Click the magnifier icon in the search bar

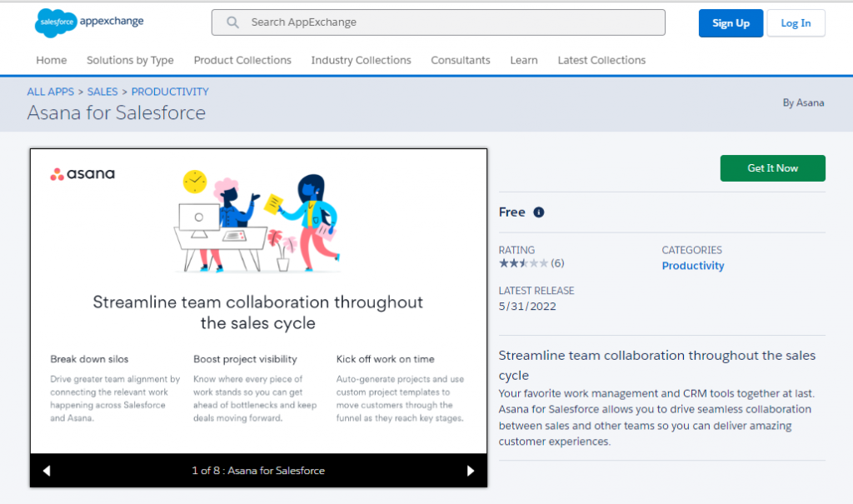tap(232, 22)
